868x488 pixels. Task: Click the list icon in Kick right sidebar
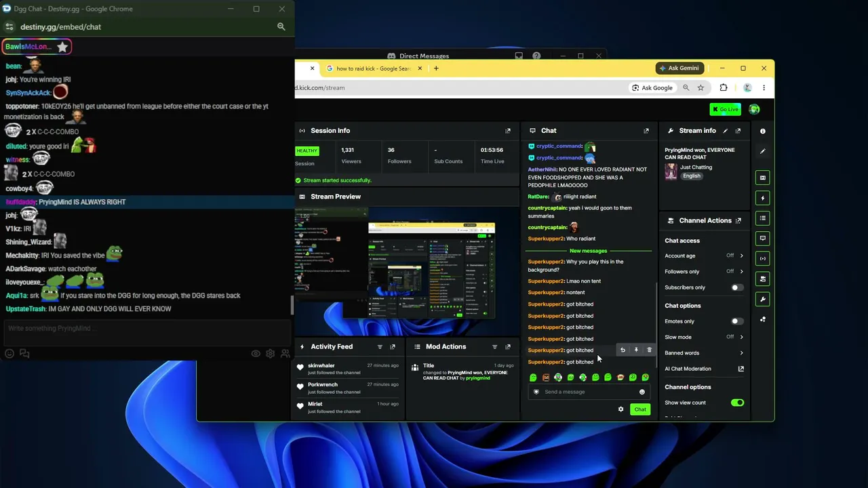point(763,218)
